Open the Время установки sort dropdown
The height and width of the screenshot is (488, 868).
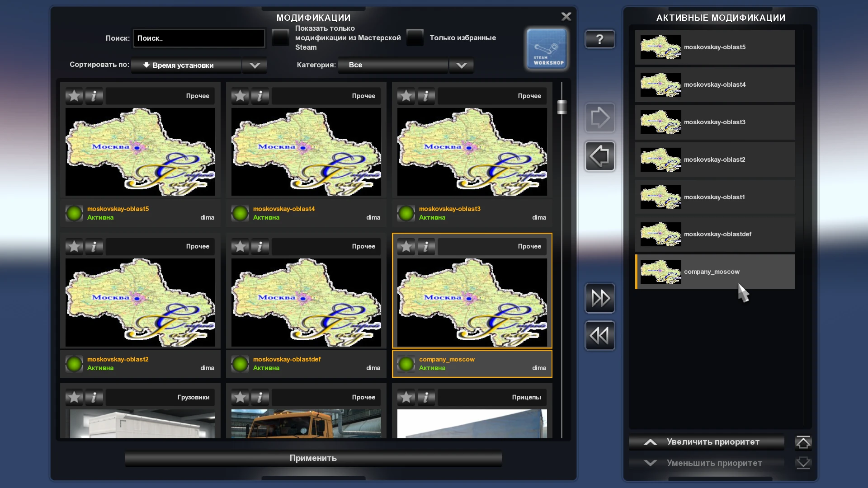click(185, 65)
